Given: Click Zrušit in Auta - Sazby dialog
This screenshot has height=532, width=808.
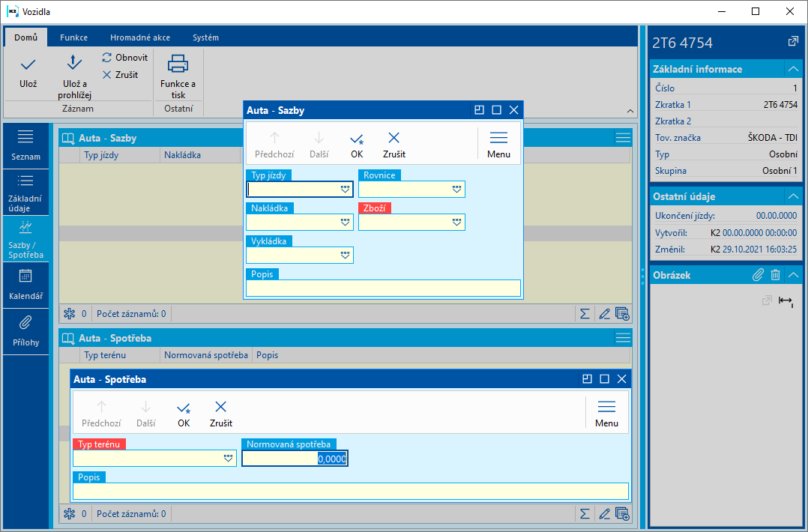Looking at the screenshot, I should click(394, 144).
